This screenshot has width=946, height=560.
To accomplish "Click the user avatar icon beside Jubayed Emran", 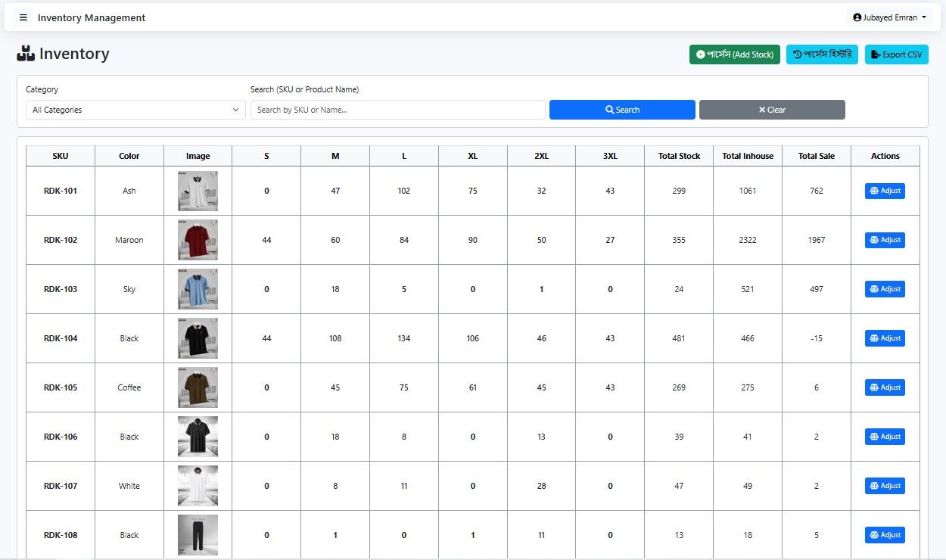I will [857, 17].
